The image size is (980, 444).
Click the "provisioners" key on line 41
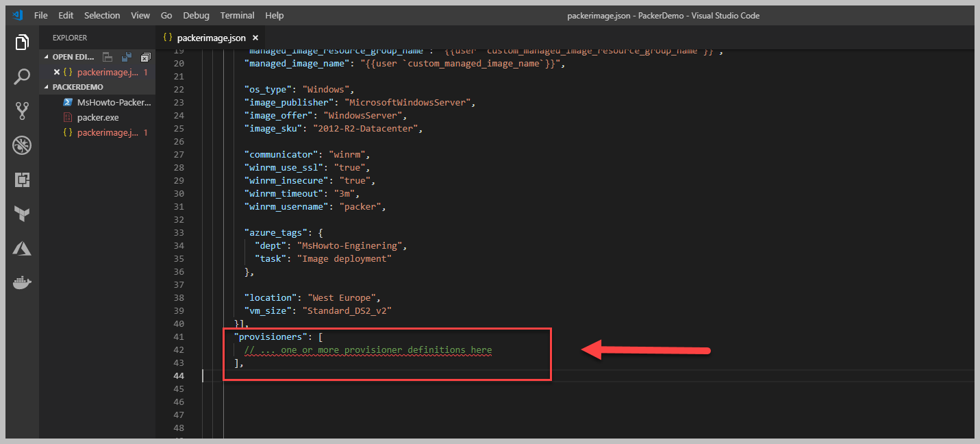(x=271, y=336)
